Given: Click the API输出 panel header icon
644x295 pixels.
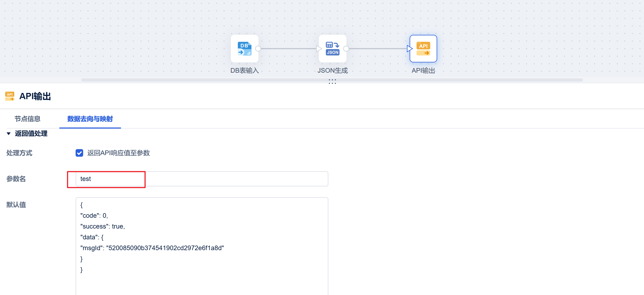Looking at the screenshot, I should (x=10, y=96).
